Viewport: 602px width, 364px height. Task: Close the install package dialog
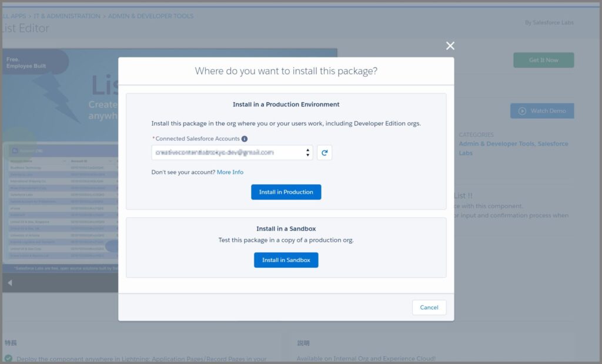point(450,45)
